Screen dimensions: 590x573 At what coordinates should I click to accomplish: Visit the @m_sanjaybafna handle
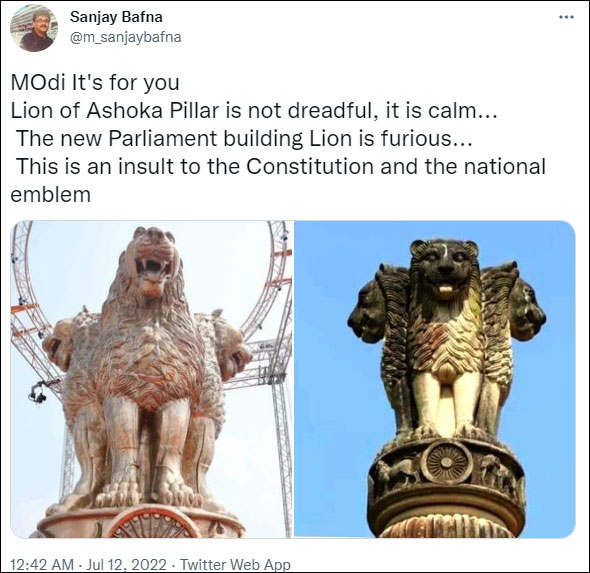click(x=126, y=37)
